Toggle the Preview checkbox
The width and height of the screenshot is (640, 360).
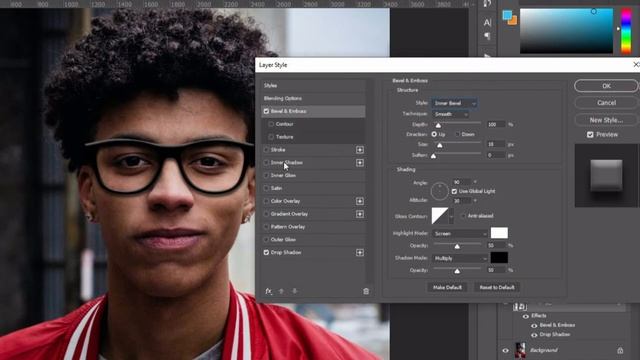tap(590, 135)
